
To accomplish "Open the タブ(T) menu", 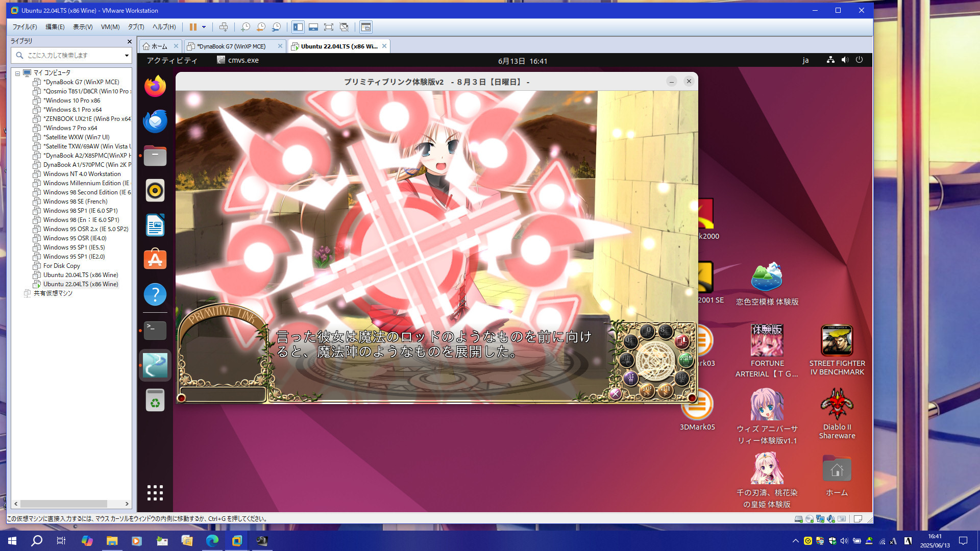I will tap(136, 27).
